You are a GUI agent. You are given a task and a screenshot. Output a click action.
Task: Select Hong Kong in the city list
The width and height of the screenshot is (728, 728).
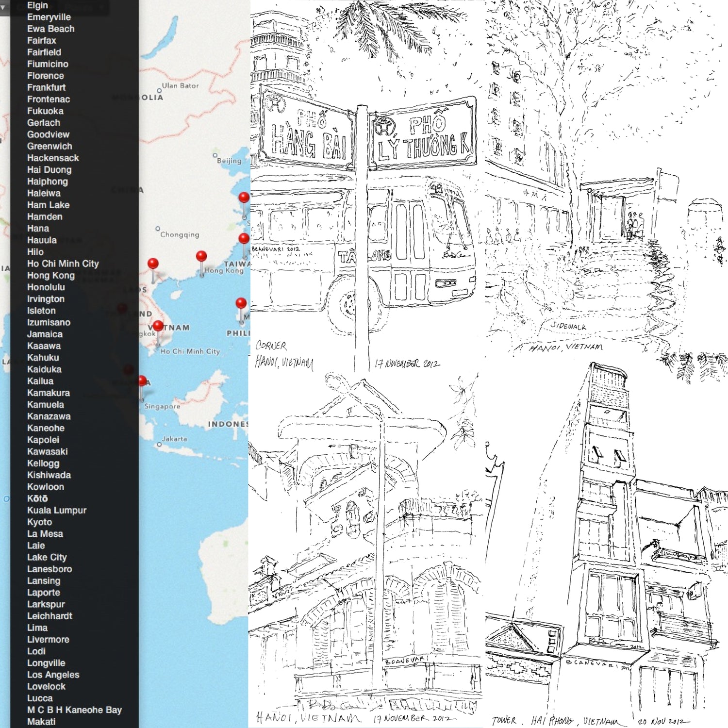pyautogui.click(x=51, y=275)
